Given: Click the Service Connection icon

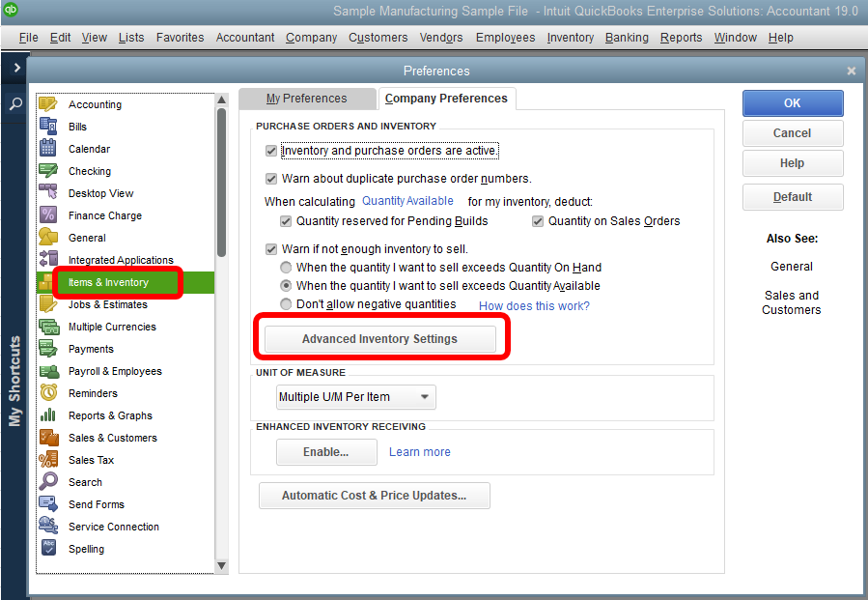Looking at the screenshot, I should pos(48,526).
